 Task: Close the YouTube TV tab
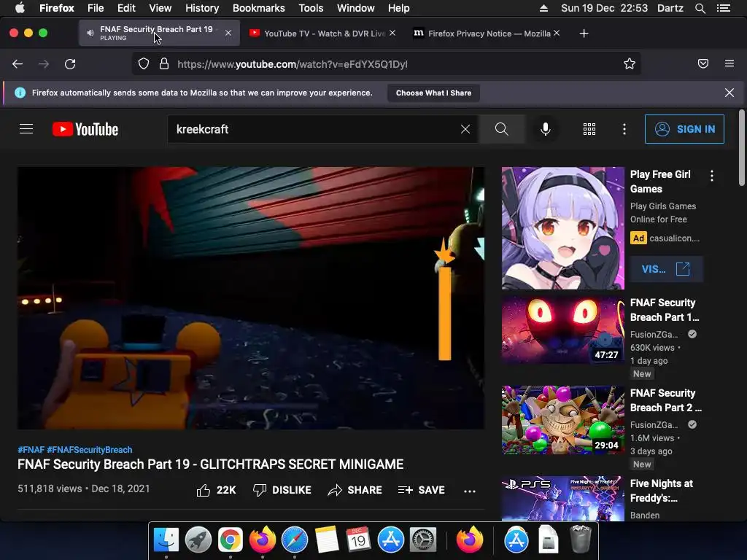(x=392, y=33)
